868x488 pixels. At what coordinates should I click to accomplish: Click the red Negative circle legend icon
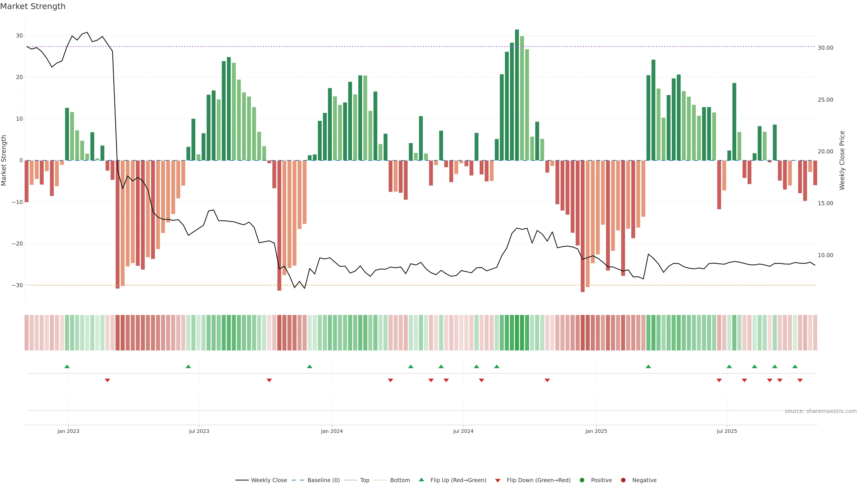623,480
